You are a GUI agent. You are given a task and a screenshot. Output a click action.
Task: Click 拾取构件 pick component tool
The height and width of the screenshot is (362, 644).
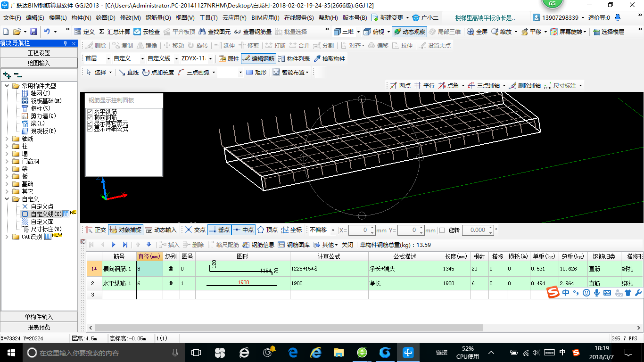click(329, 58)
